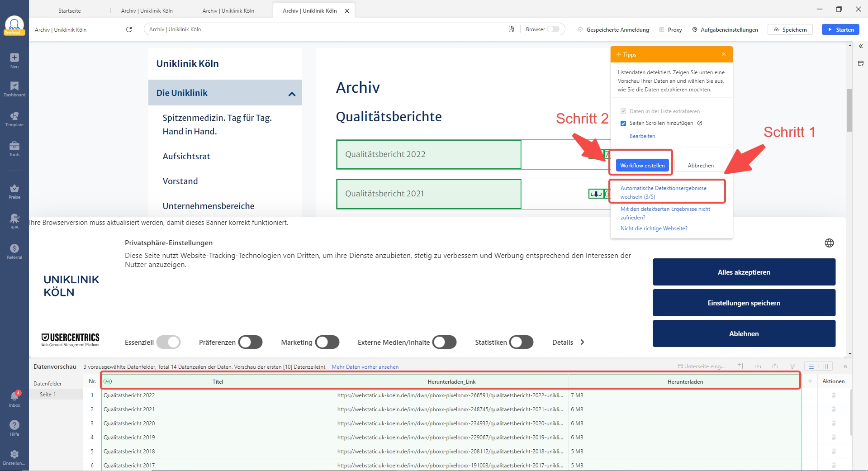Switch data preview to horizontal list view
The image size is (868, 471).
tap(811, 366)
